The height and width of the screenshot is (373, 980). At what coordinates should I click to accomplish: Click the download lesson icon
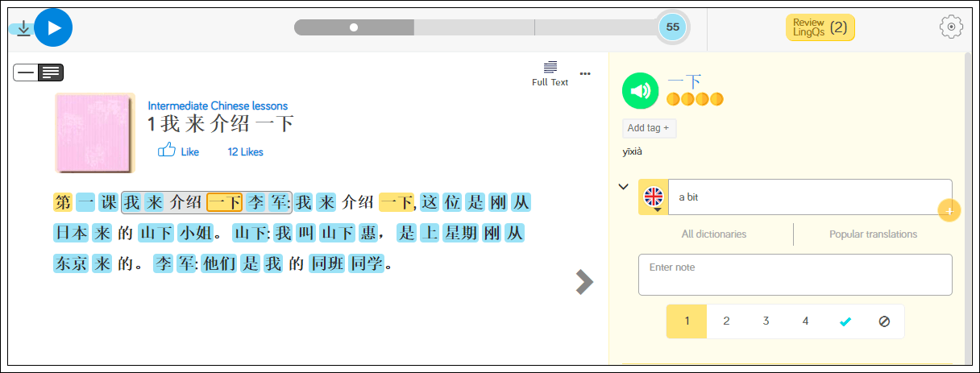coord(23,28)
